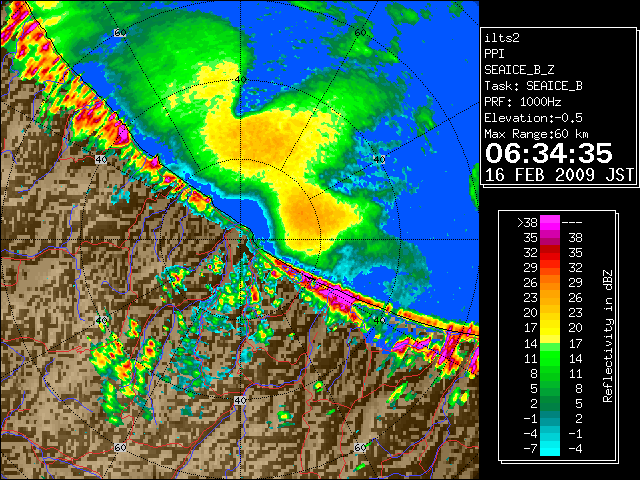Screen dimensions: 640x480
Task: Click the '35' label in legend's left column
Action: pyautogui.click(x=531, y=238)
